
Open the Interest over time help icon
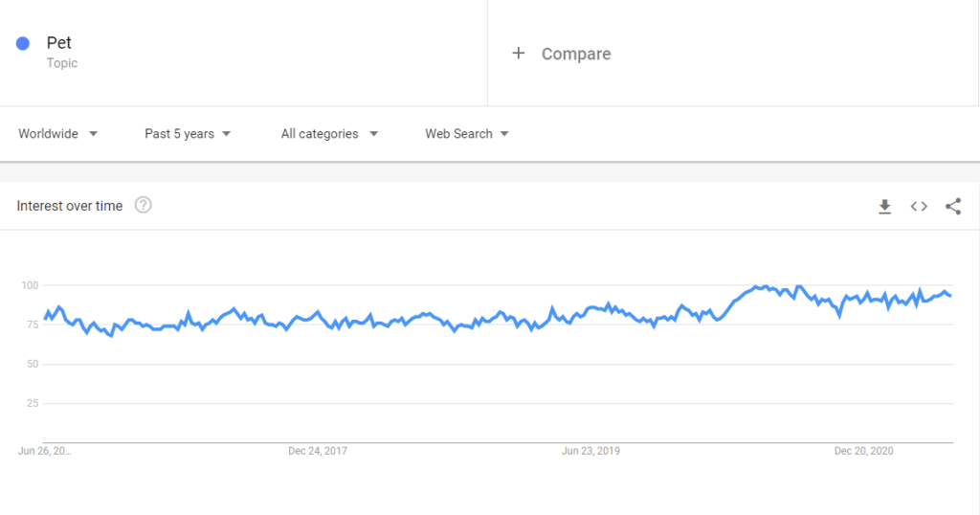click(x=144, y=205)
